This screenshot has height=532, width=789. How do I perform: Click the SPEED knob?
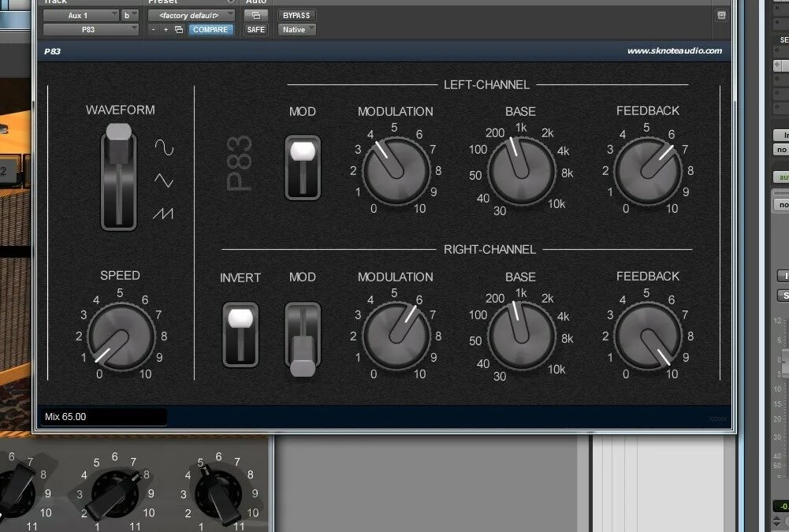121,337
